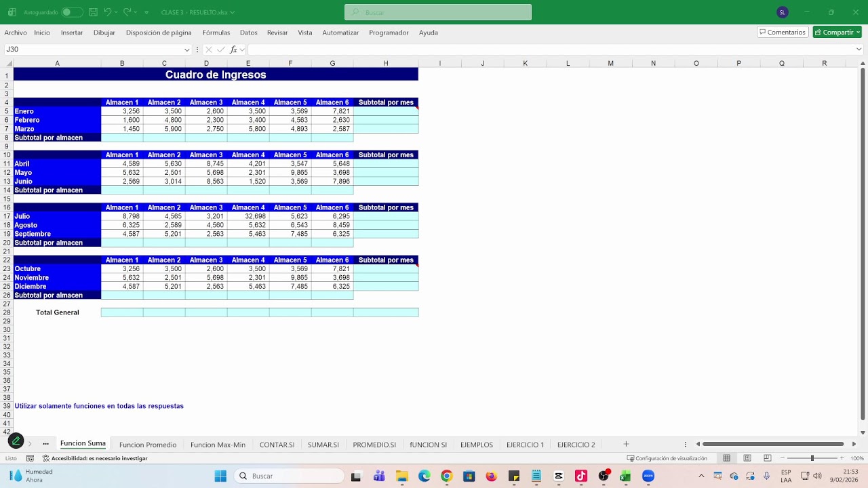Expand the formula bar chevron

pos(859,49)
